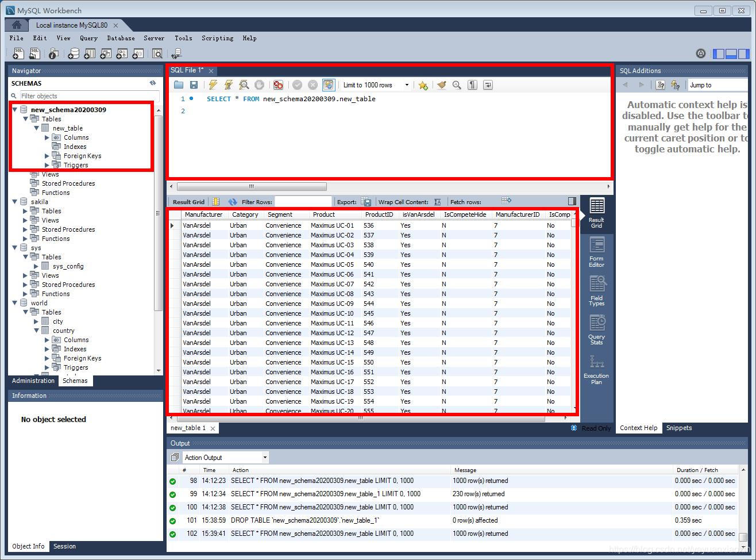Run EXPLAIN on statement under cursor

coord(244,85)
